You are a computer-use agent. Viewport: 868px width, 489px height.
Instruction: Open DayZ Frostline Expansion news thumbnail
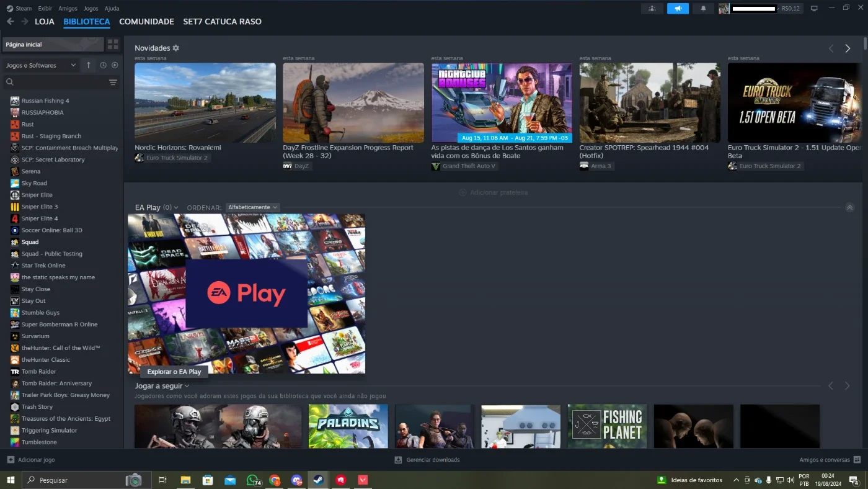point(353,102)
